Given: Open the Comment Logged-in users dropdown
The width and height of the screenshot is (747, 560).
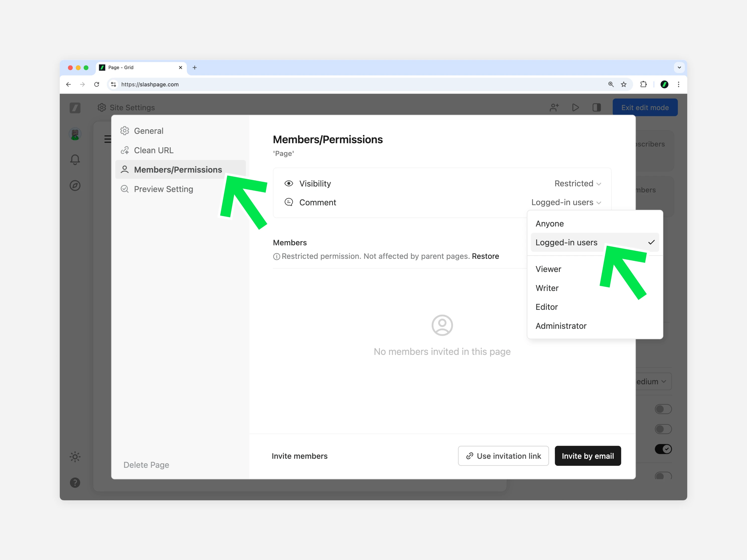Looking at the screenshot, I should click(x=566, y=202).
